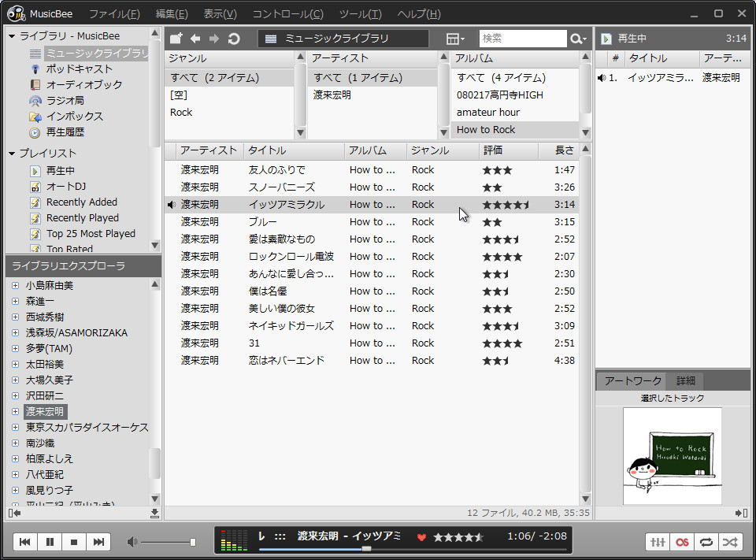Switch to the 詳細 tab
The height and width of the screenshot is (560, 756).
(x=684, y=380)
